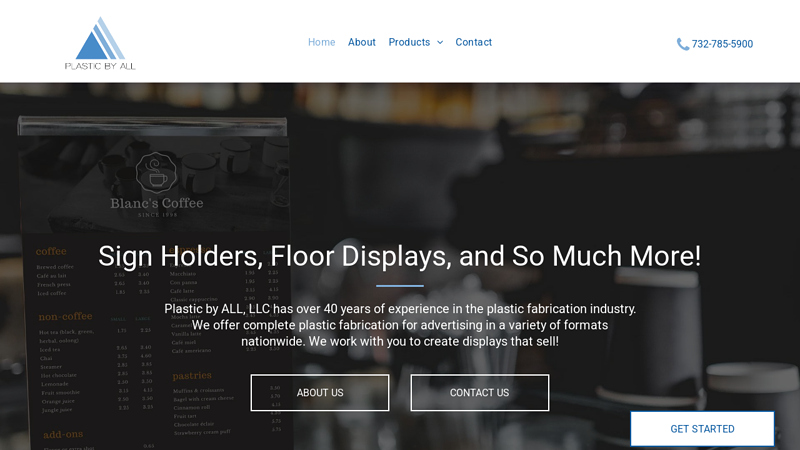Call phone number 732-785-5900
The width and height of the screenshot is (800, 450).
[x=722, y=44]
